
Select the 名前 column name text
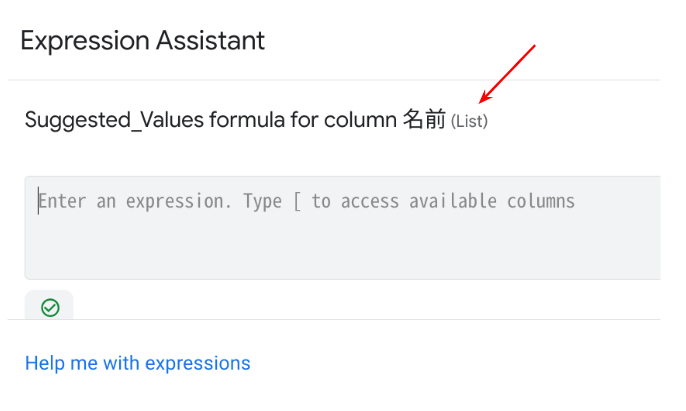(424, 119)
